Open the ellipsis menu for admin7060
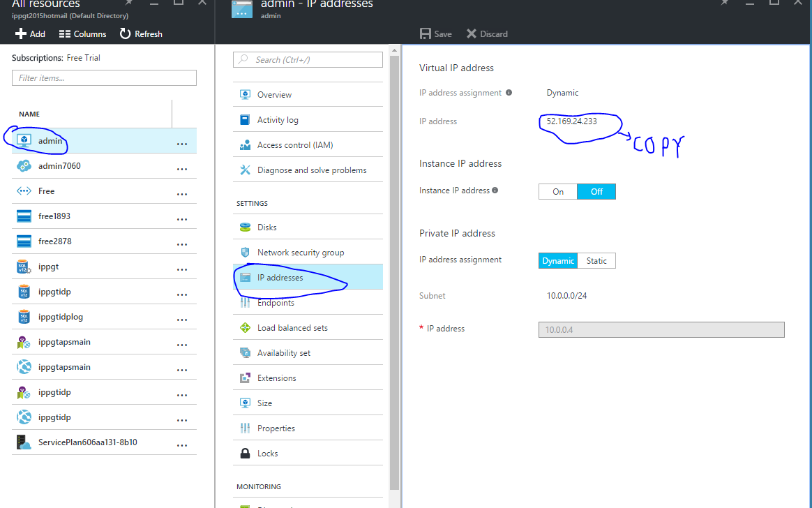The height and width of the screenshot is (508, 812). click(x=182, y=166)
